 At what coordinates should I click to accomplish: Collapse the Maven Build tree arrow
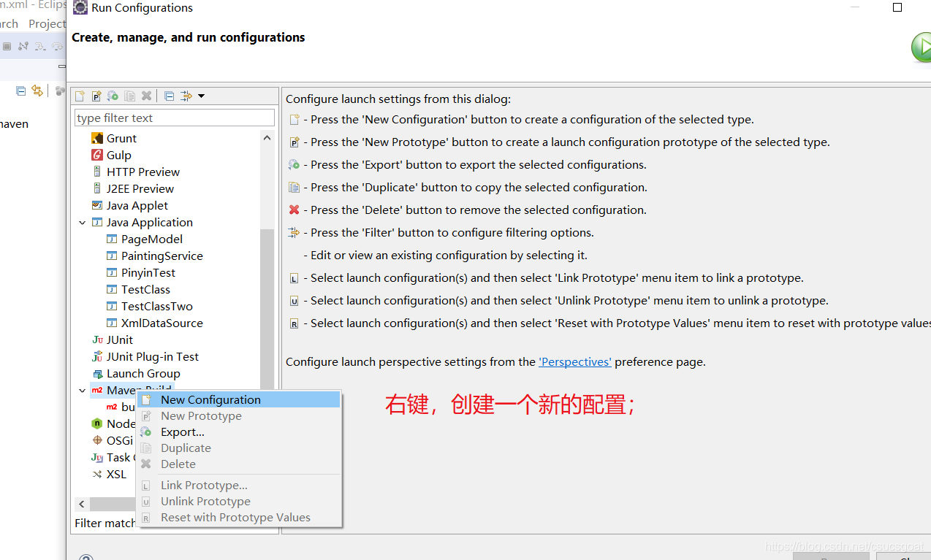(x=83, y=391)
